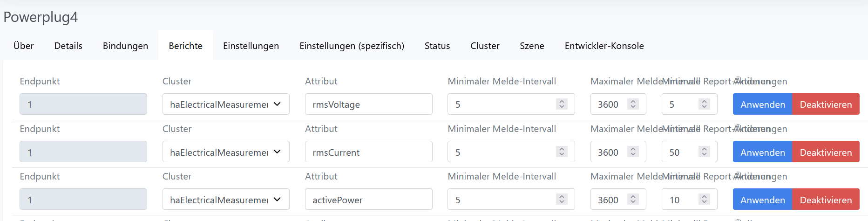The height and width of the screenshot is (221, 868).
Task: Click spinner on rmsCurrent report change value 50
Action: [704, 152]
